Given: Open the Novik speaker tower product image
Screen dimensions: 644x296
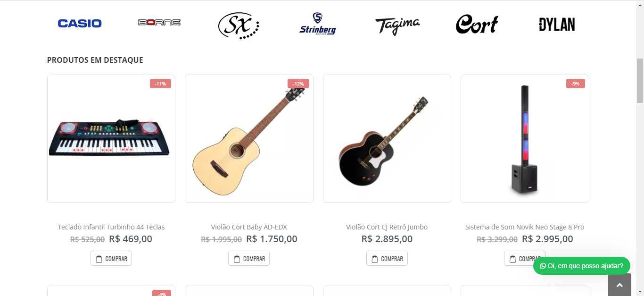Looking at the screenshot, I should point(525,139).
